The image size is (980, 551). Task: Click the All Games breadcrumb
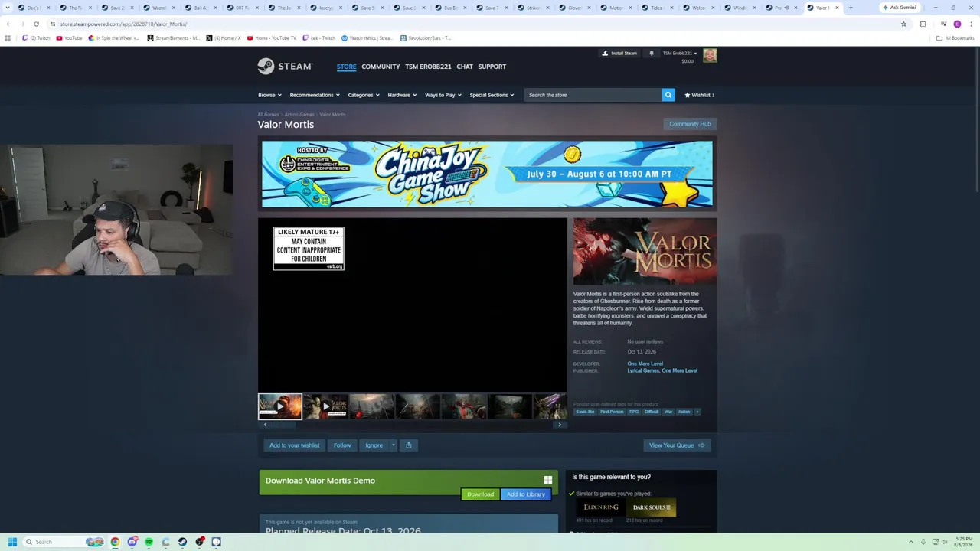coord(268,115)
